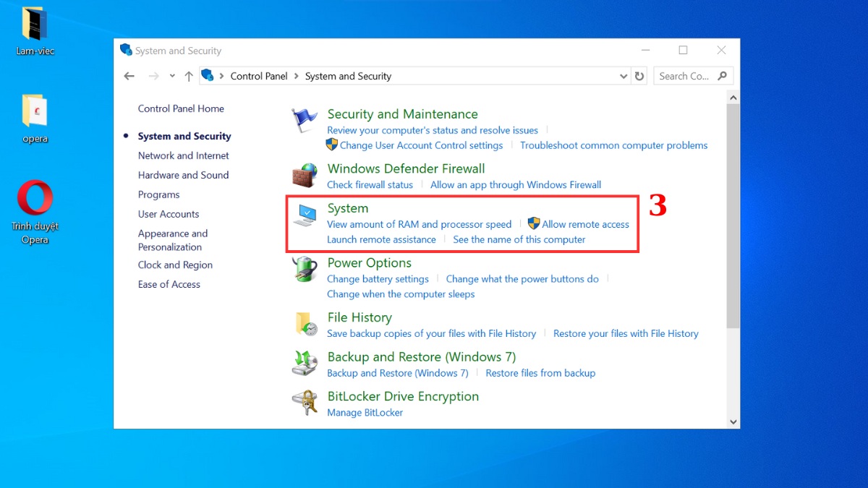Expand the address bar history dropdown arrow
This screenshot has width=868, height=488.
coord(624,75)
